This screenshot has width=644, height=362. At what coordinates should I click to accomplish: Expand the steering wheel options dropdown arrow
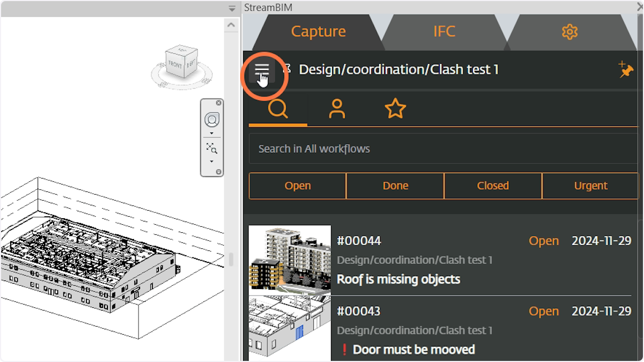pyautogui.click(x=211, y=133)
